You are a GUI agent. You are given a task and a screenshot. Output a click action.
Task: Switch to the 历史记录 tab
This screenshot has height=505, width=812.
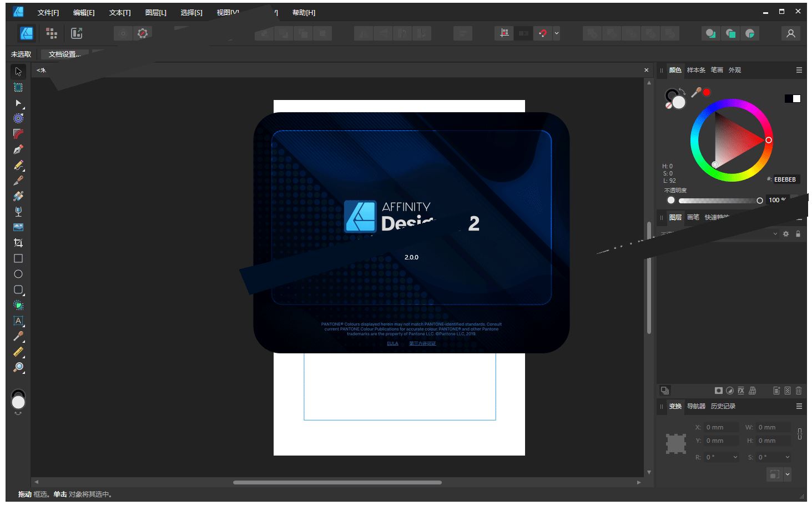point(723,406)
